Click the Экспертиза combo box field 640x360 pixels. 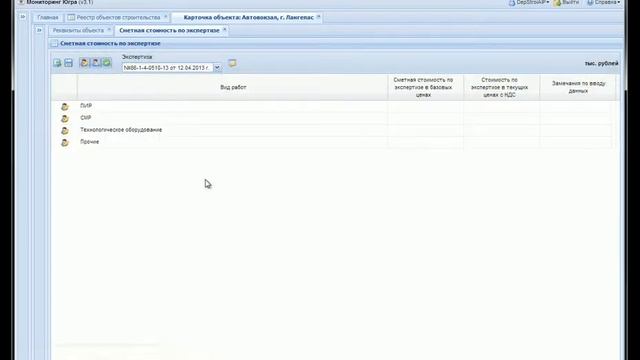[x=168, y=68]
